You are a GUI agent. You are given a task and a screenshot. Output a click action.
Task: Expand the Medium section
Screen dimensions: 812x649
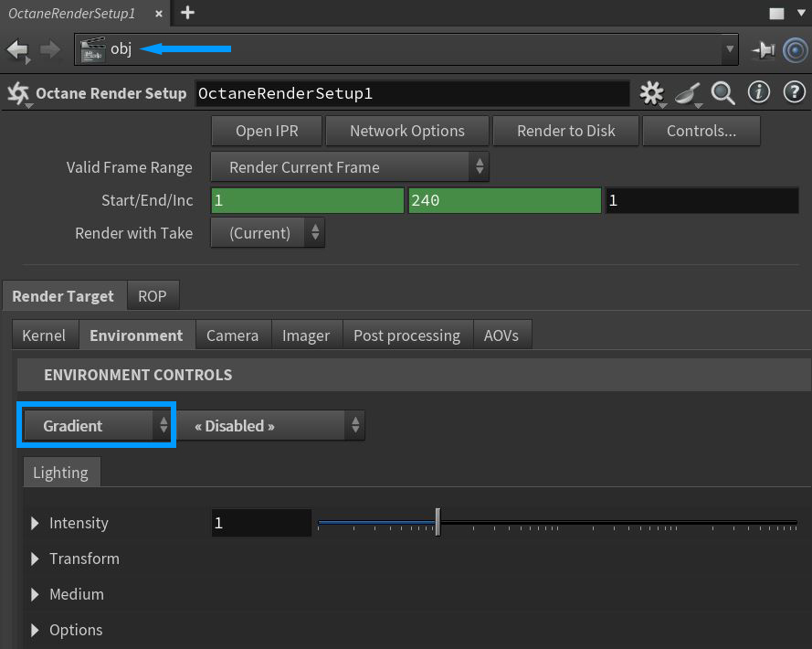pyautogui.click(x=36, y=594)
